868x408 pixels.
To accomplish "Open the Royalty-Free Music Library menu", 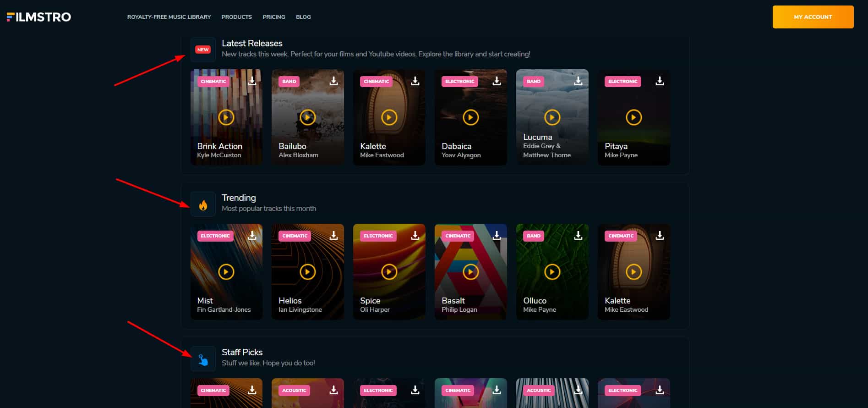I will coord(169,17).
